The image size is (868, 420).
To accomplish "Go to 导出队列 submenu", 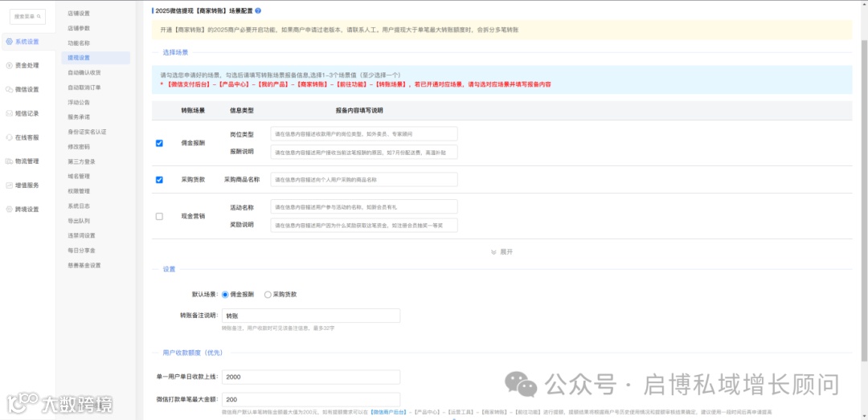I will click(79, 221).
